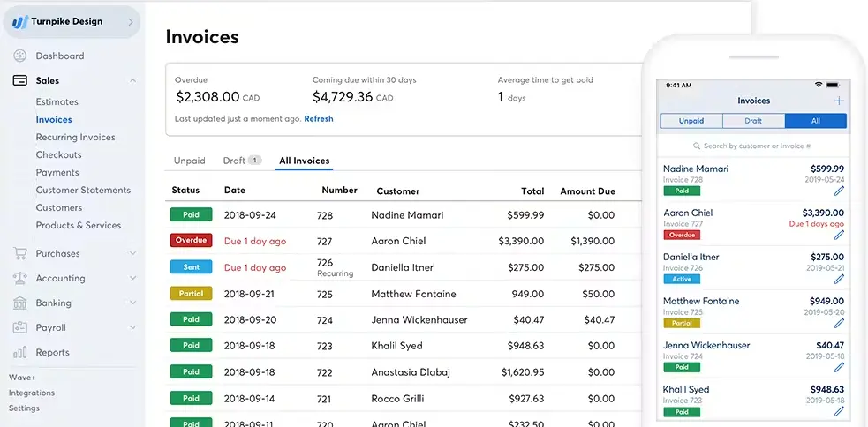Click the Purchases cart icon

[20, 253]
